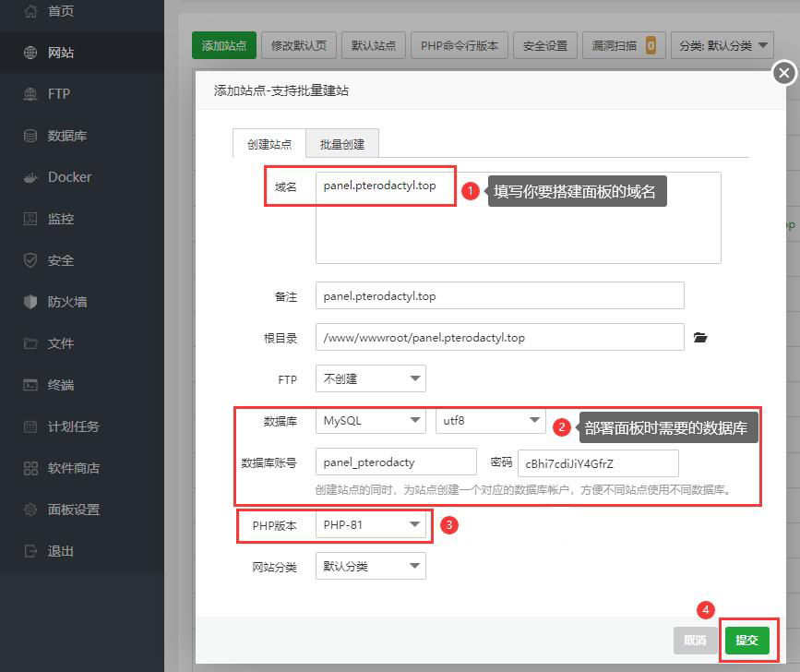Go to the Docker section in the sidebar
This screenshot has width=800, height=672.
pos(69,177)
